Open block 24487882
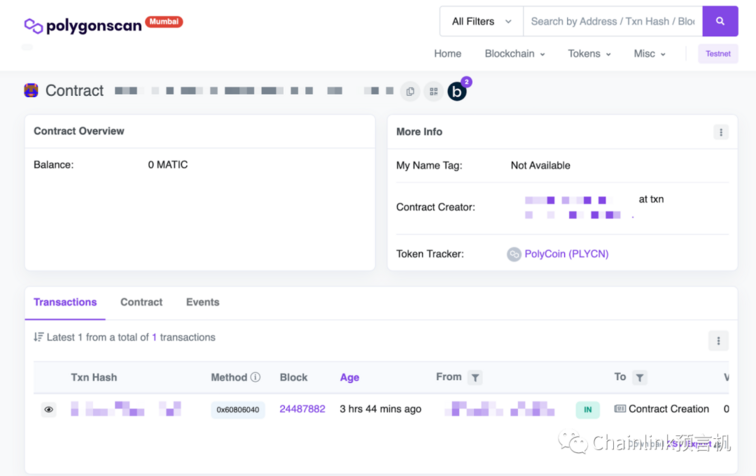This screenshot has width=756, height=476. point(302,409)
